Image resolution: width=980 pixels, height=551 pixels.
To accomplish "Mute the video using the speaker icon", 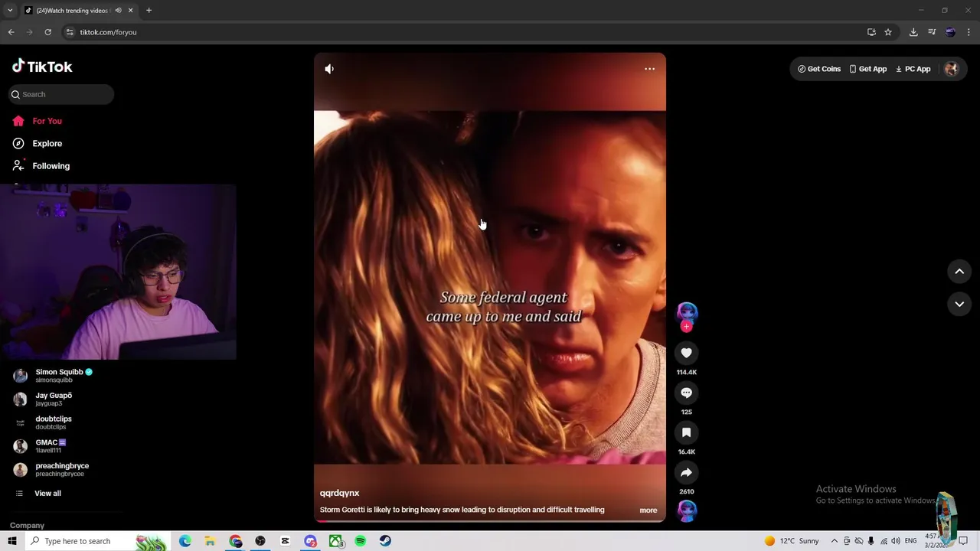I will coord(329,69).
